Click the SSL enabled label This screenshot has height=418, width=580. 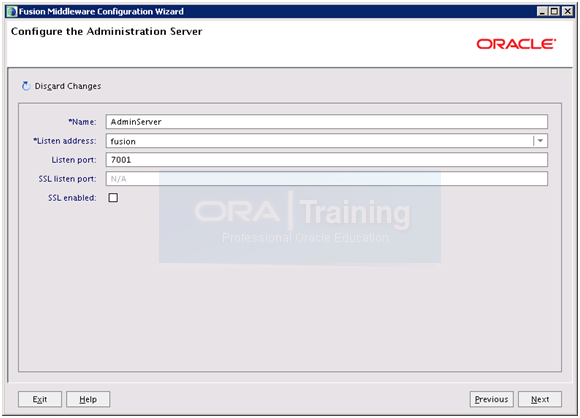coord(72,198)
